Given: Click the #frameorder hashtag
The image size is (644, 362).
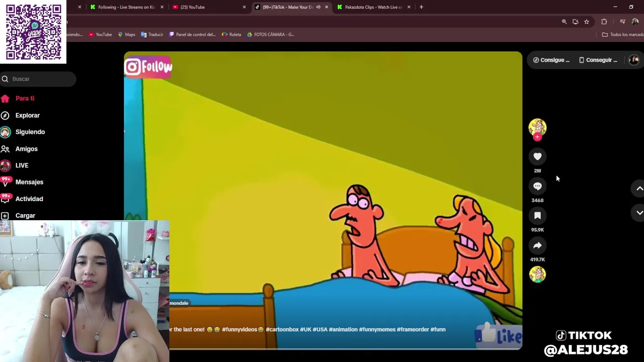Looking at the screenshot, I should [413, 329].
